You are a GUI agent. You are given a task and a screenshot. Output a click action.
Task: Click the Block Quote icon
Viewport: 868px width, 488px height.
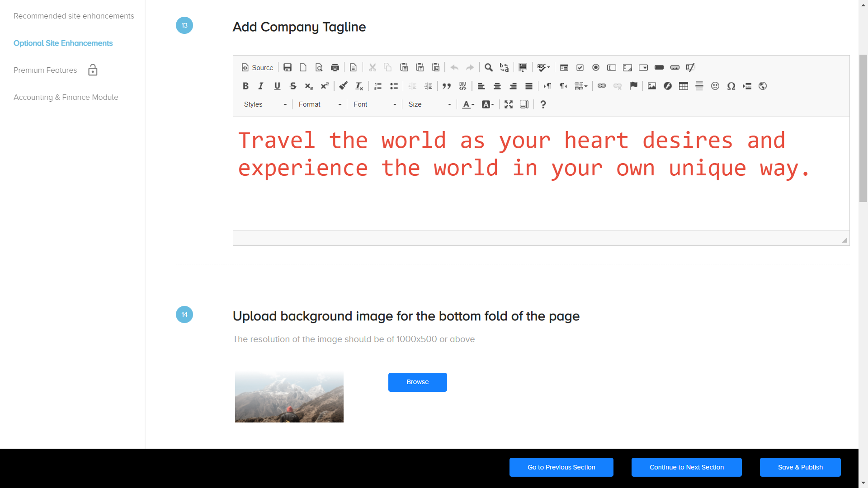(x=447, y=86)
